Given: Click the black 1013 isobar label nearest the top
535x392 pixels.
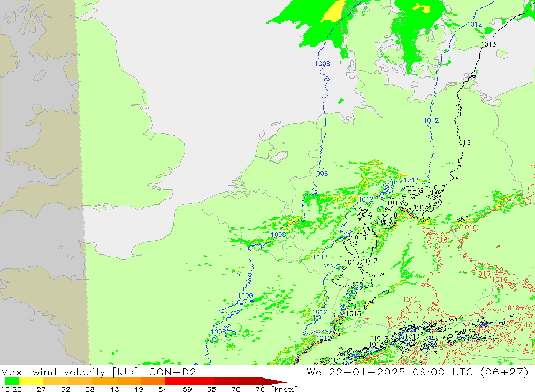Looking at the screenshot, I should [488, 44].
